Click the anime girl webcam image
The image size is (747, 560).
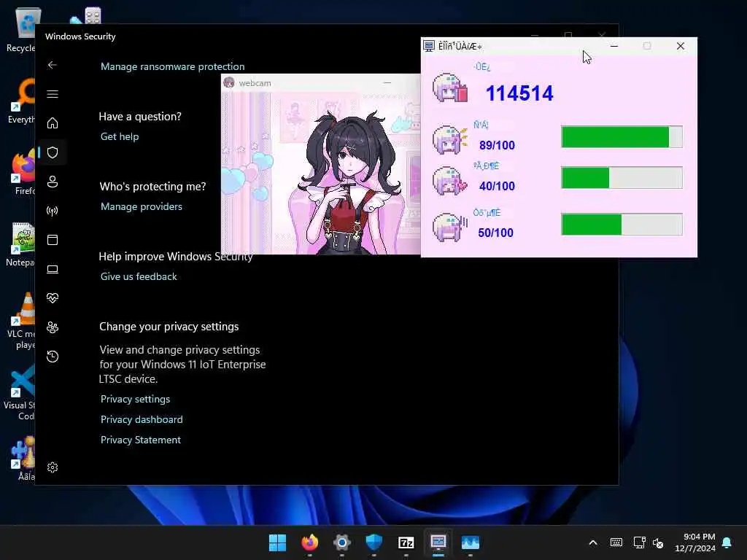tap(321, 174)
